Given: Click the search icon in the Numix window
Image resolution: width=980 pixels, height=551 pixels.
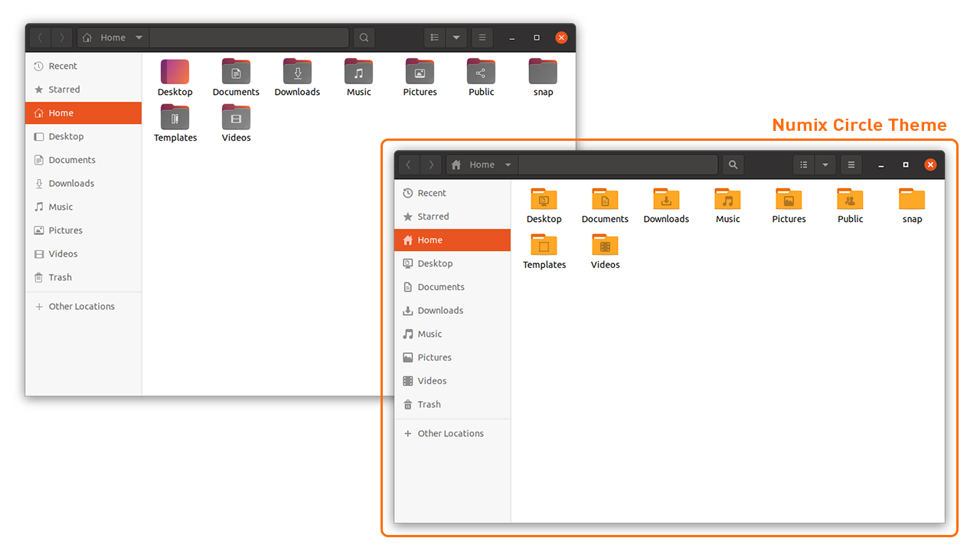Looking at the screenshot, I should 733,165.
